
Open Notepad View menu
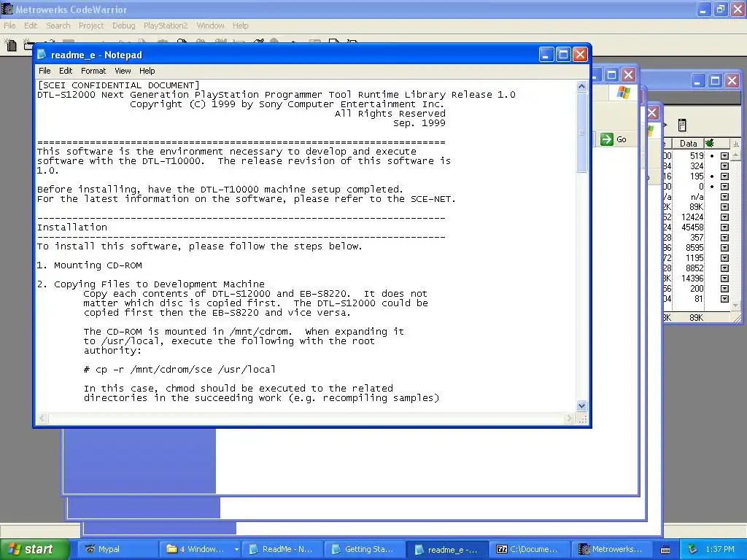point(123,71)
